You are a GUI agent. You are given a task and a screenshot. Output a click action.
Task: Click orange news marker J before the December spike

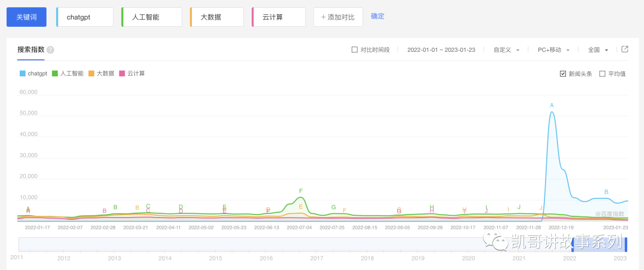click(x=540, y=208)
